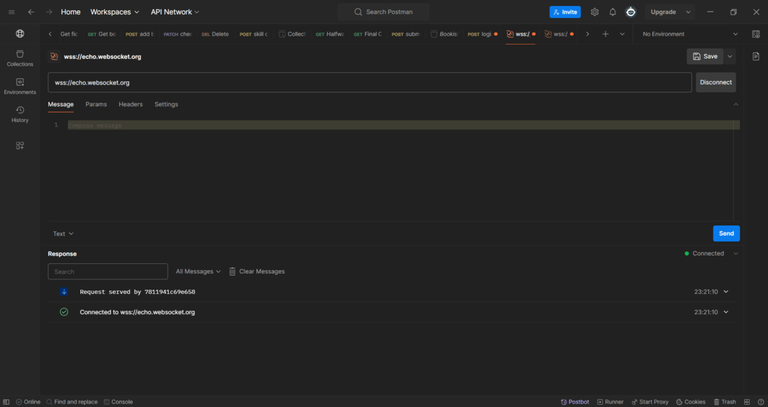Viewport: 768px width, 407px height.
Task: Open the No Environment selector
Action: tap(690, 34)
